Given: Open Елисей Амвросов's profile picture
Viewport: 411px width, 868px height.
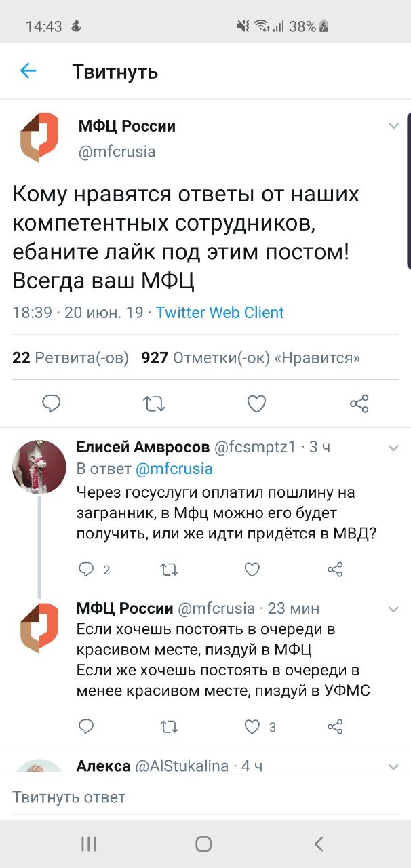Looking at the screenshot, I should click(39, 467).
